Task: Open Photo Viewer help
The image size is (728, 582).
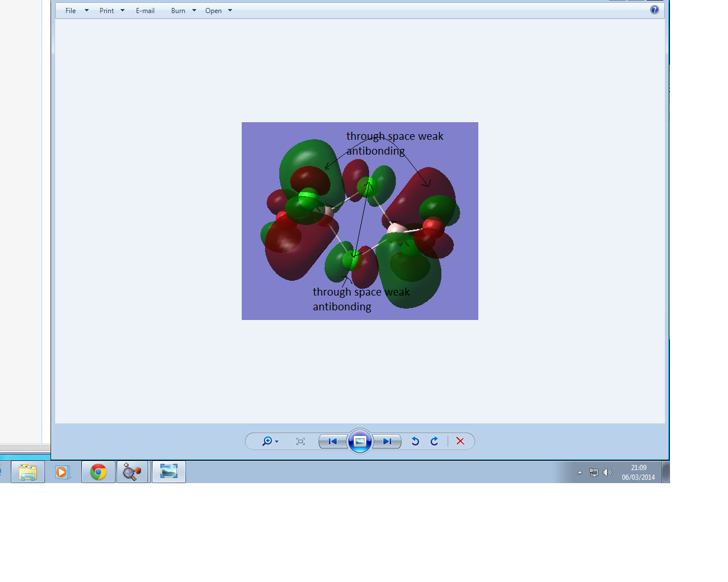Action: [x=655, y=10]
